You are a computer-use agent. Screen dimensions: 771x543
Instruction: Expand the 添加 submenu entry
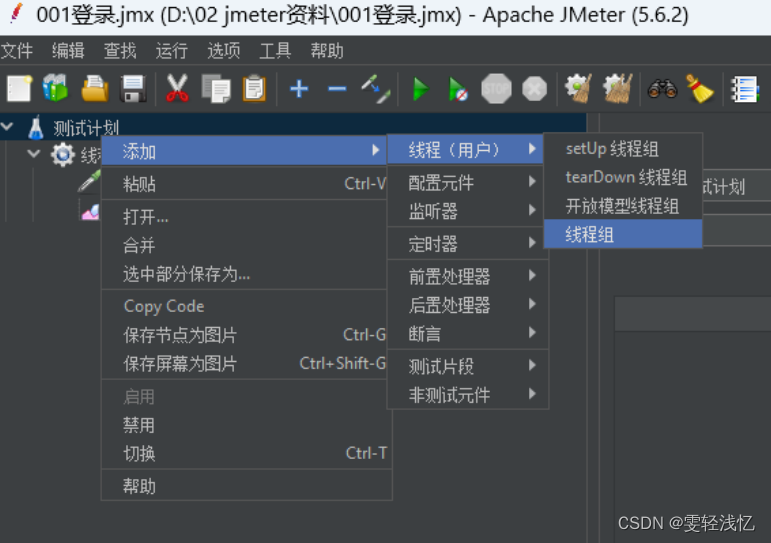(x=244, y=151)
